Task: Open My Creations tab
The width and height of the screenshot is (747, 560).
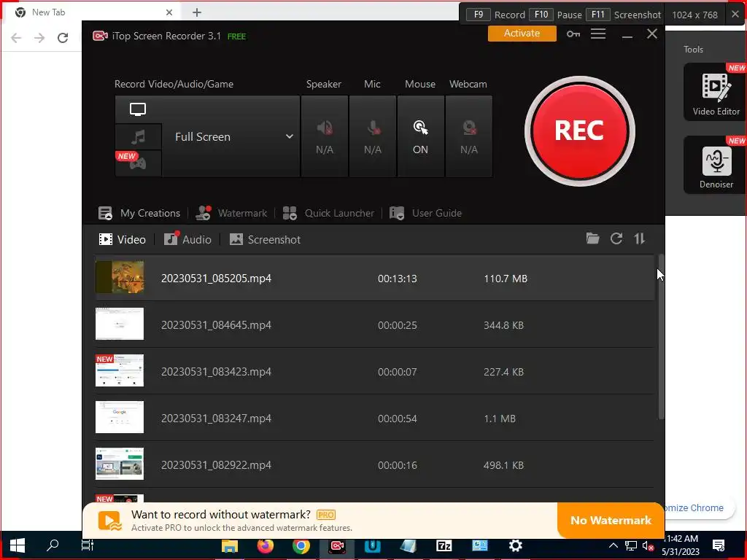Action: [139, 213]
